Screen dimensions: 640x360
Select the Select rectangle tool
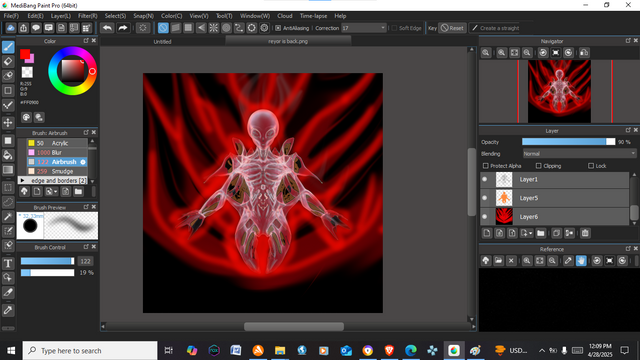click(x=8, y=188)
